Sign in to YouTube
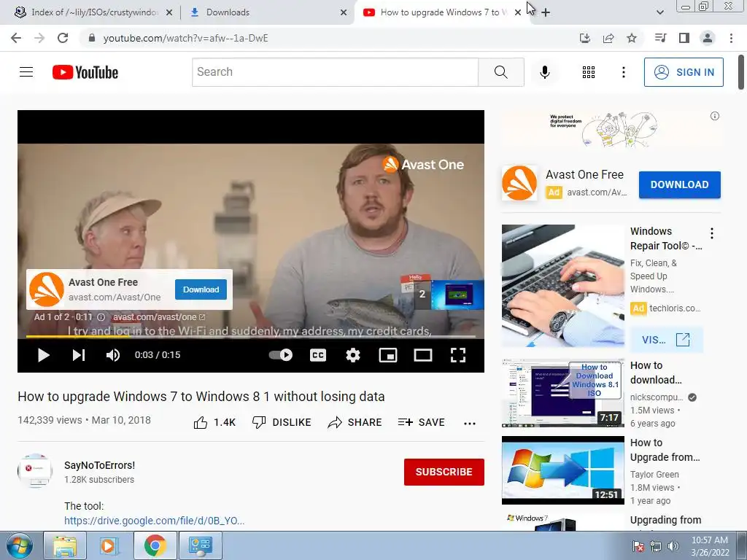Screen dimensions: 747x560 coord(684,72)
